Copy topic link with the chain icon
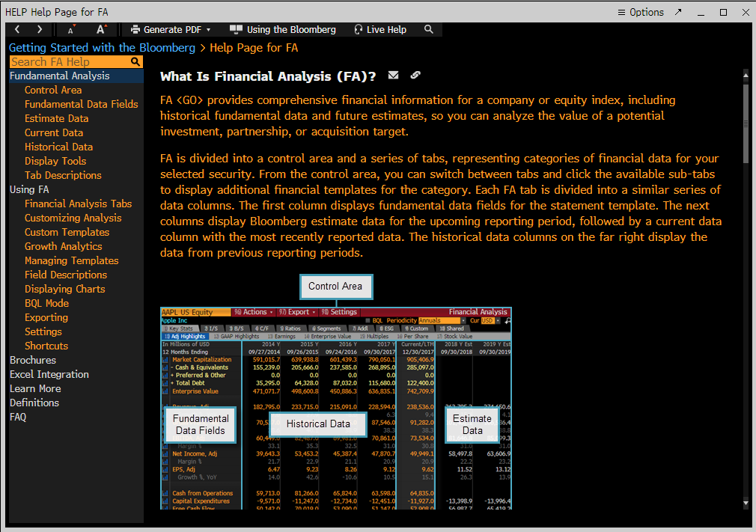This screenshot has width=756, height=532. point(415,76)
